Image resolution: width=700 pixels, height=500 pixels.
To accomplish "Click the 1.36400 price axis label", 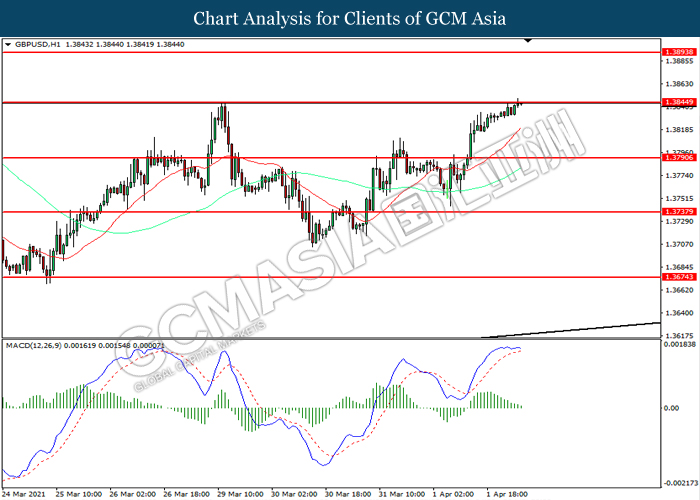I will coord(679,313).
